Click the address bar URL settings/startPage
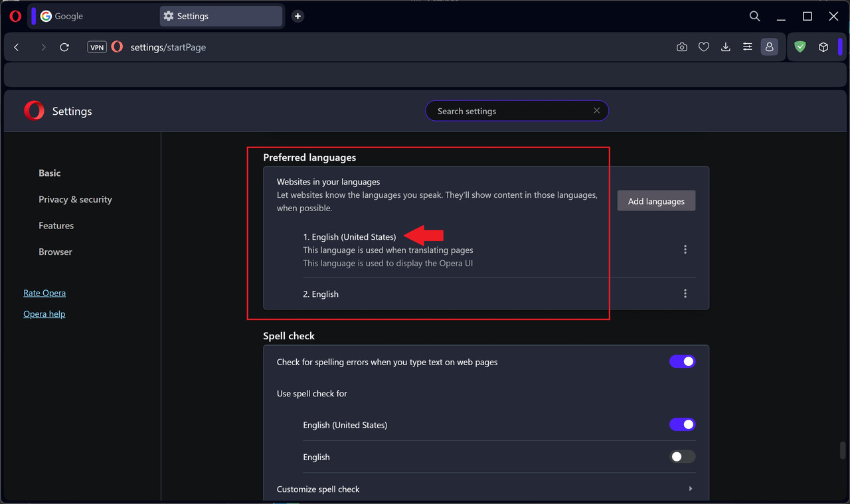 [168, 47]
